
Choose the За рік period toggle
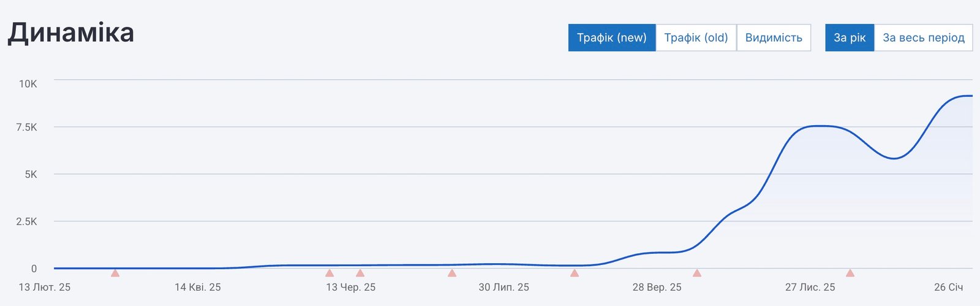coord(850,37)
